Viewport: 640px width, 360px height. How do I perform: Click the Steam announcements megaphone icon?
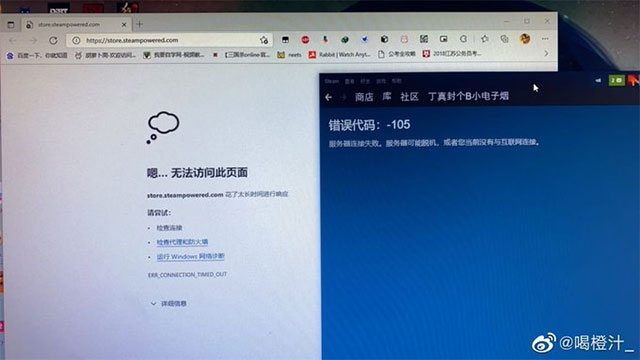point(598,80)
